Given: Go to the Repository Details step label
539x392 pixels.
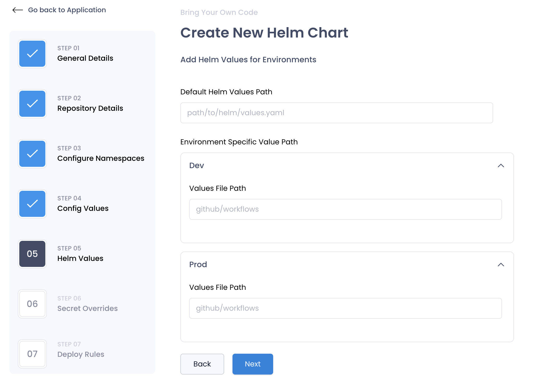Looking at the screenshot, I should click(x=90, y=108).
